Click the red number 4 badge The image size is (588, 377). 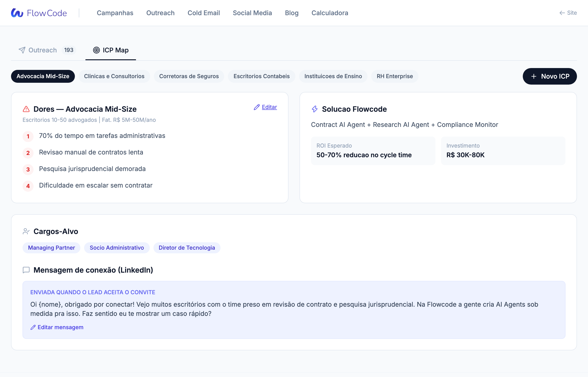tap(28, 186)
